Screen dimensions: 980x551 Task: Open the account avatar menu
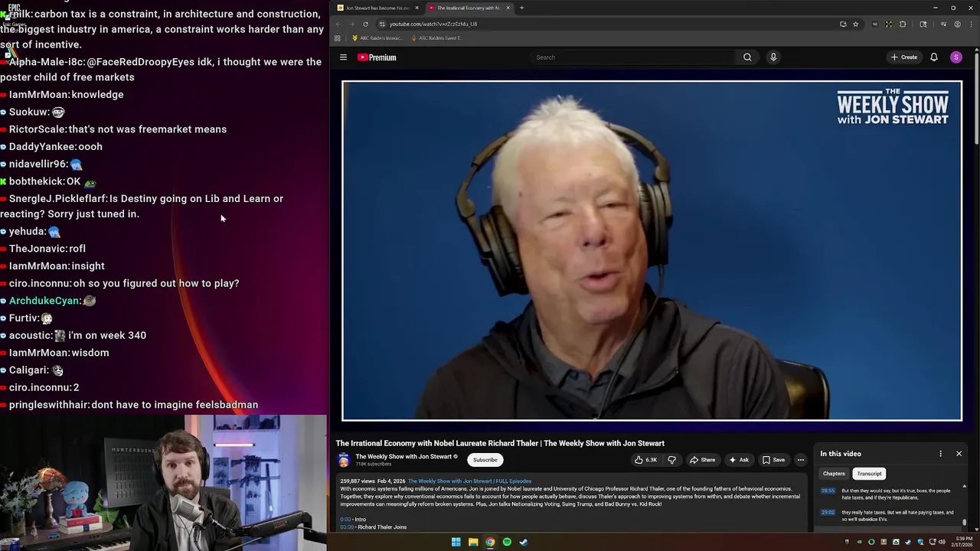pos(956,57)
